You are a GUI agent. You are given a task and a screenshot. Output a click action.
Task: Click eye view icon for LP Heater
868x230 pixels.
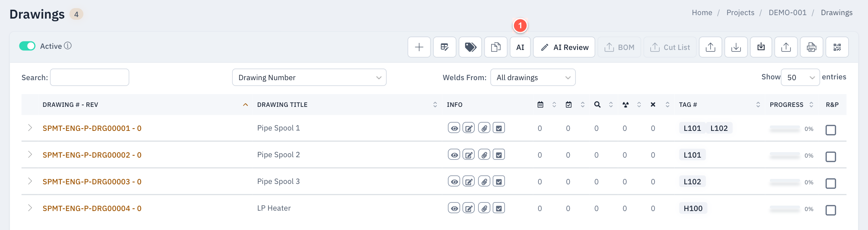[454, 208]
